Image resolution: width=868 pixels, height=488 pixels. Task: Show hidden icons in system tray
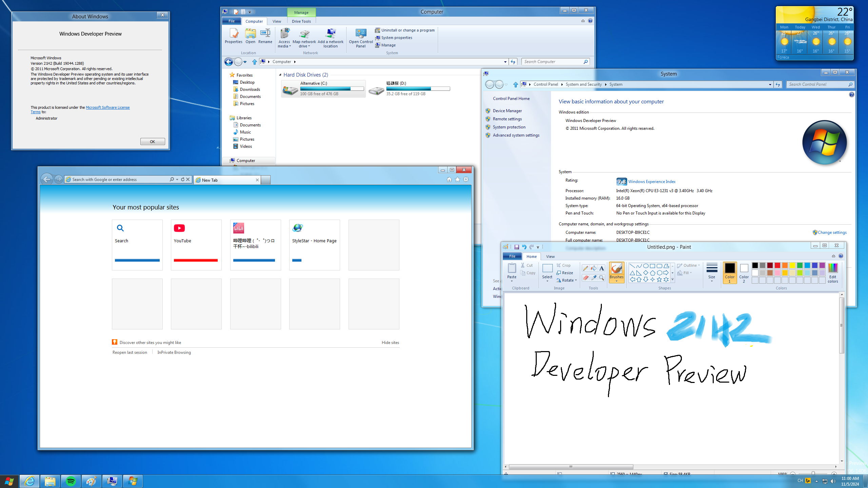816,481
